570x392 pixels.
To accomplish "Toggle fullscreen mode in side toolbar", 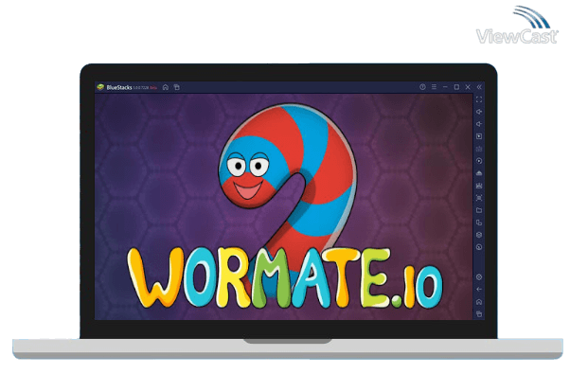I will (479, 99).
